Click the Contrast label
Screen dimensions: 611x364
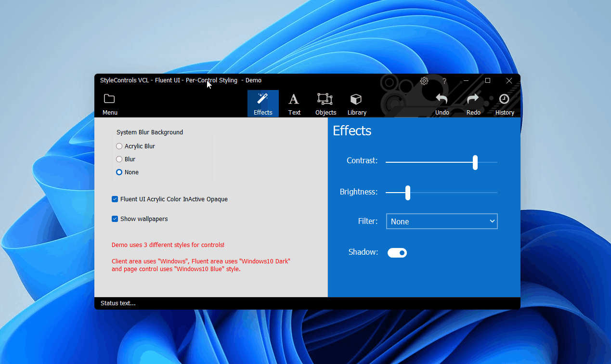coord(362,161)
